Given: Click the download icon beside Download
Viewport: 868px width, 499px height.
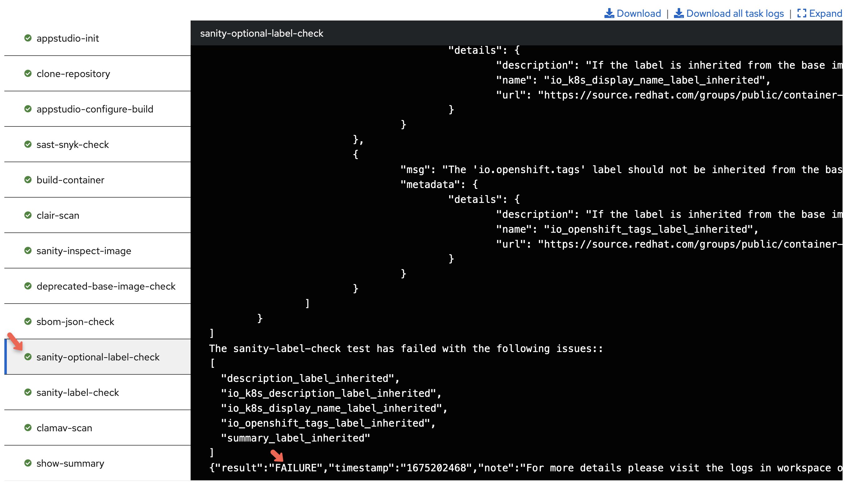Looking at the screenshot, I should (x=609, y=13).
